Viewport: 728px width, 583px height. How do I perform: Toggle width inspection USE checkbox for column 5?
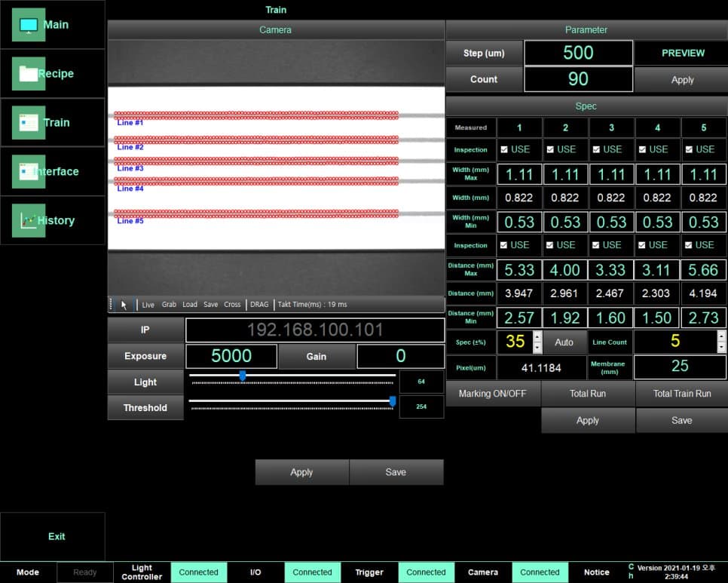(689, 149)
